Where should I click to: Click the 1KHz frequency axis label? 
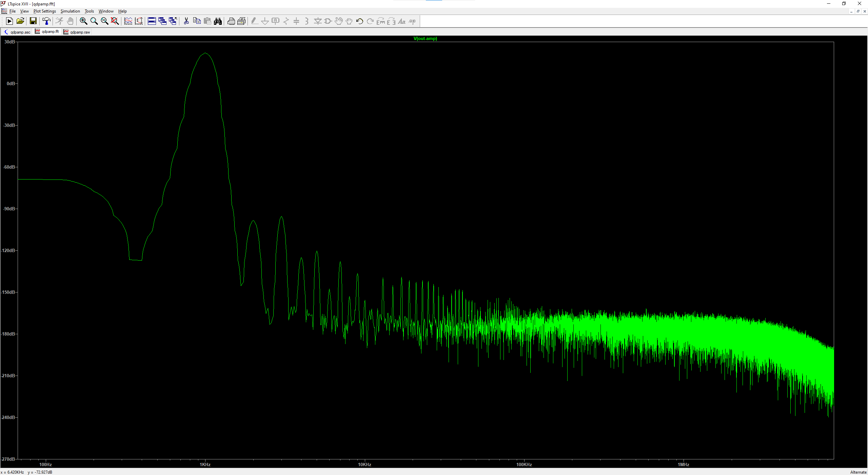pyautogui.click(x=205, y=464)
